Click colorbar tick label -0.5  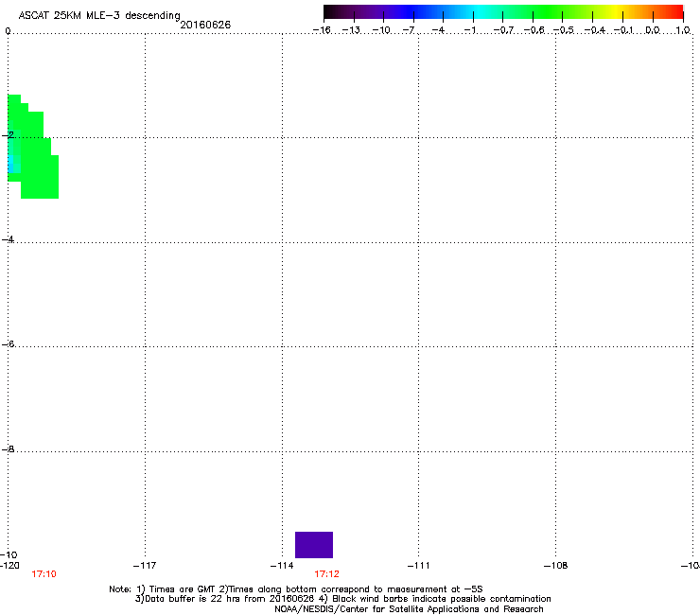(564, 30)
